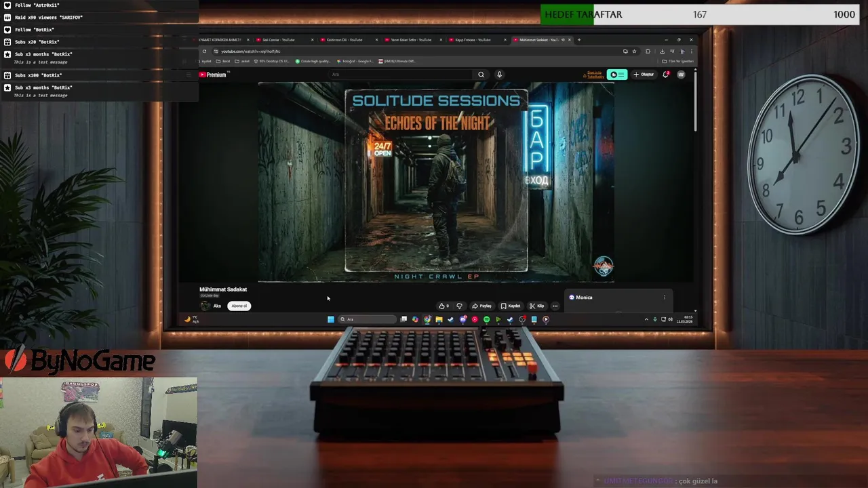Image resolution: width=868 pixels, height=488 pixels.
Task: Open the Chrome three-dot menu
Action: [x=691, y=52]
